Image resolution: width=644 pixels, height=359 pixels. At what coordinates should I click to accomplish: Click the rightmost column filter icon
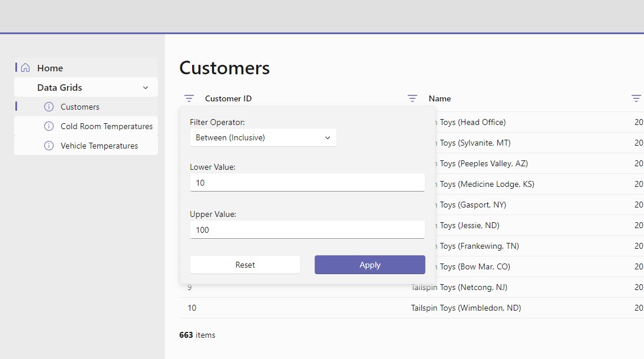tap(636, 98)
